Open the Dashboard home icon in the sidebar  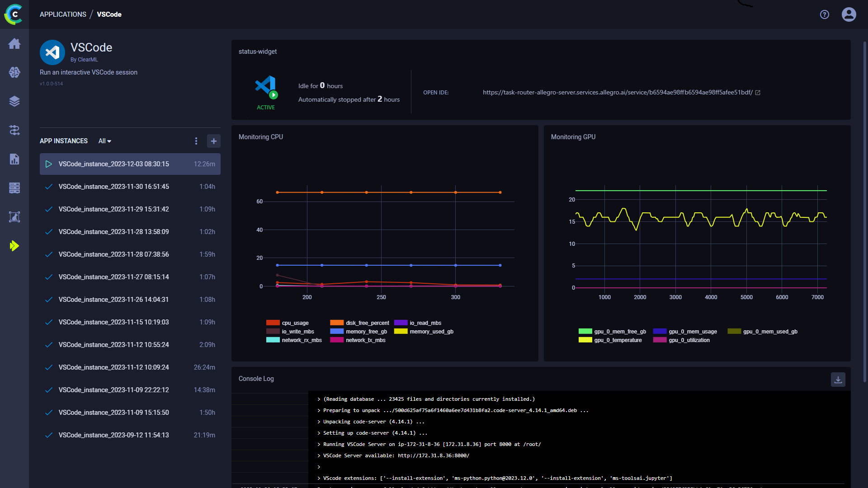tap(14, 44)
